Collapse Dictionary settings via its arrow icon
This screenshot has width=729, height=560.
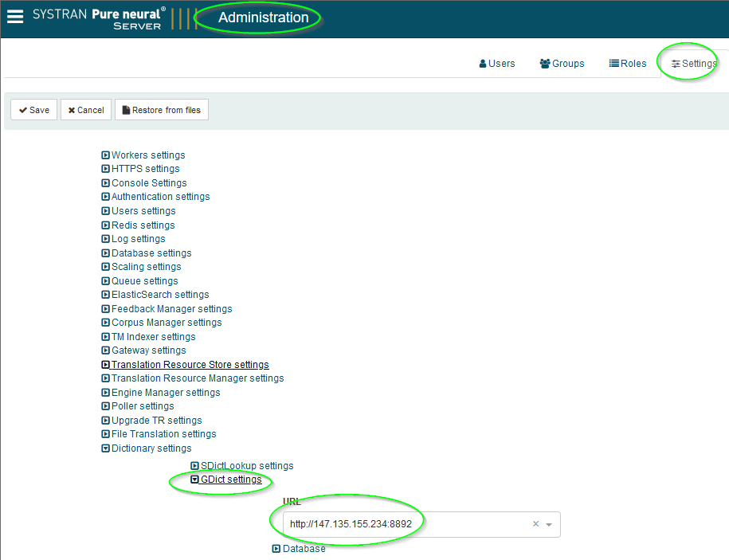(x=105, y=448)
